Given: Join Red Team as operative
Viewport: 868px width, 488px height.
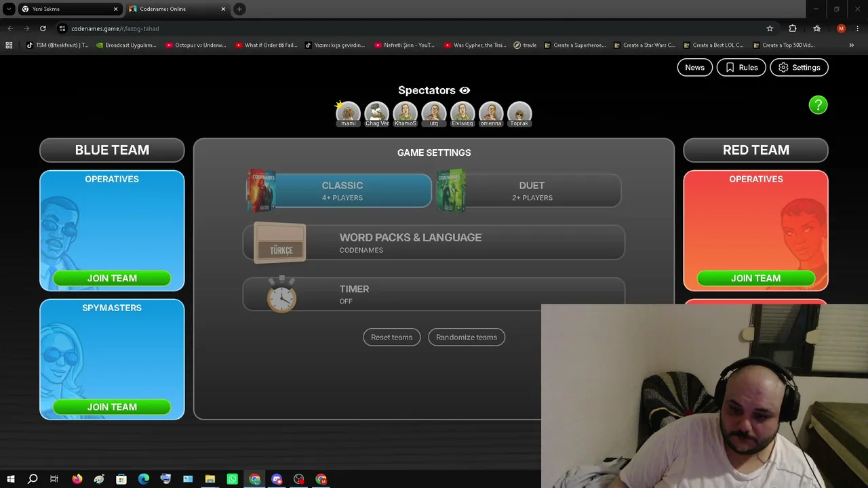Looking at the screenshot, I should click(756, 278).
